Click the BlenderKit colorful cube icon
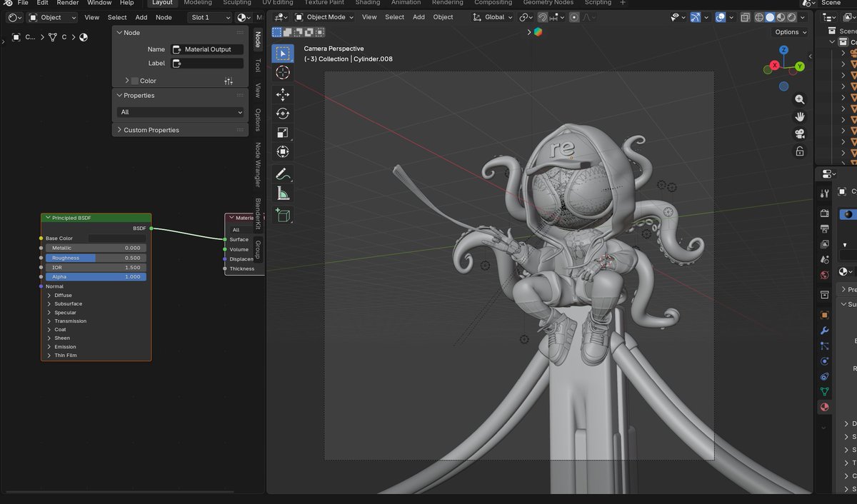Screen dimensions: 857x504 point(538,32)
